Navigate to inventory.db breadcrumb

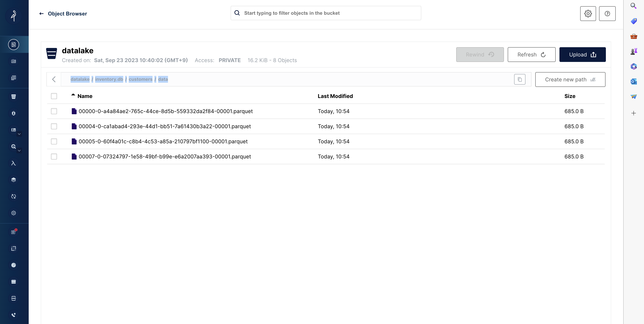[x=109, y=79]
